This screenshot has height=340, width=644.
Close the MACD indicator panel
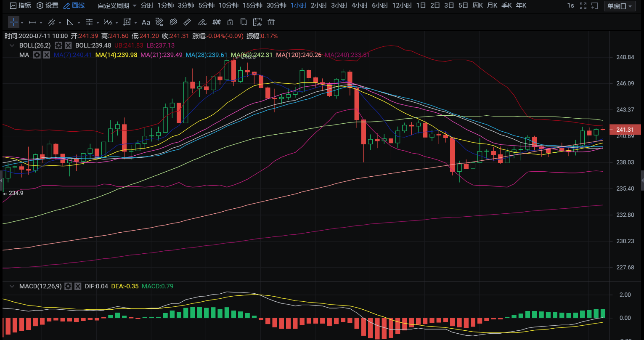(x=78, y=286)
